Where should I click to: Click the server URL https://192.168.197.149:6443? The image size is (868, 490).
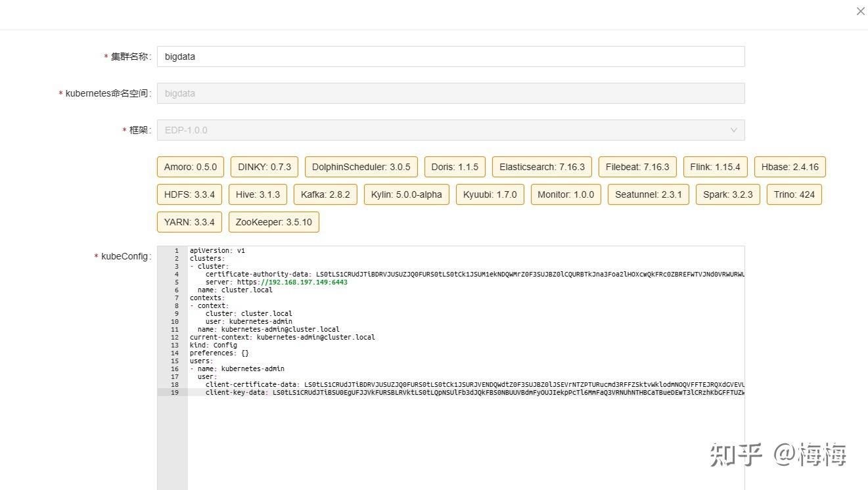[292, 282]
